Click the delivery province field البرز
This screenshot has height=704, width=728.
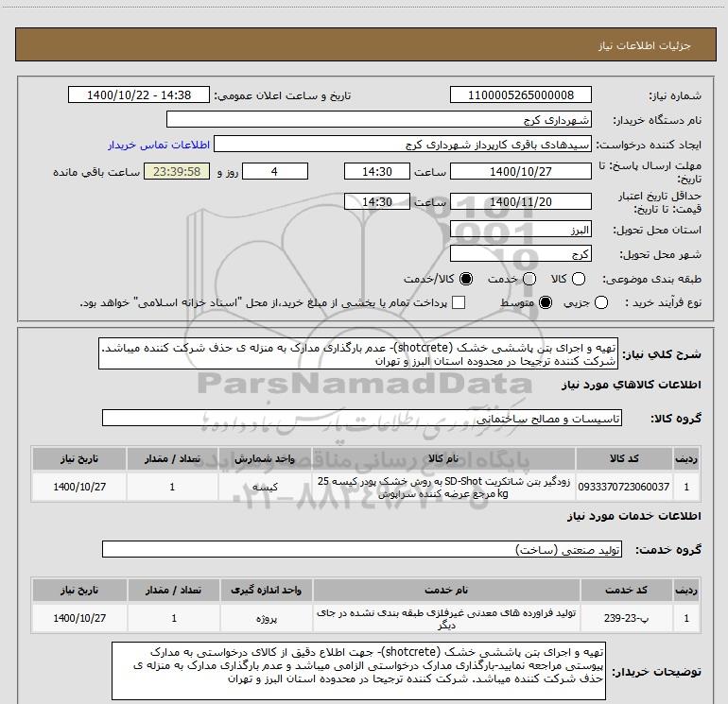tap(520, 229)
